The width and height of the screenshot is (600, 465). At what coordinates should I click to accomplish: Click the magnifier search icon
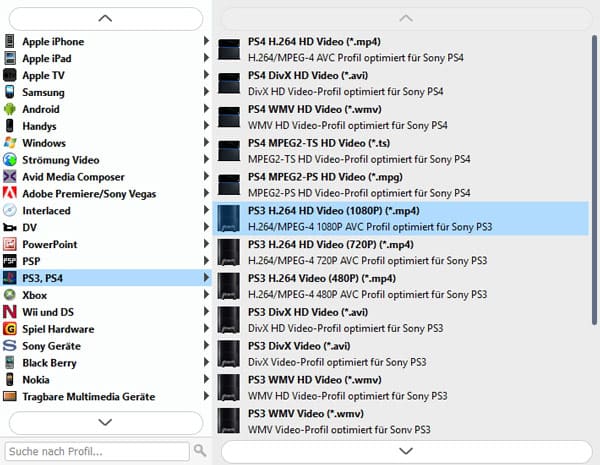point(200,450)
